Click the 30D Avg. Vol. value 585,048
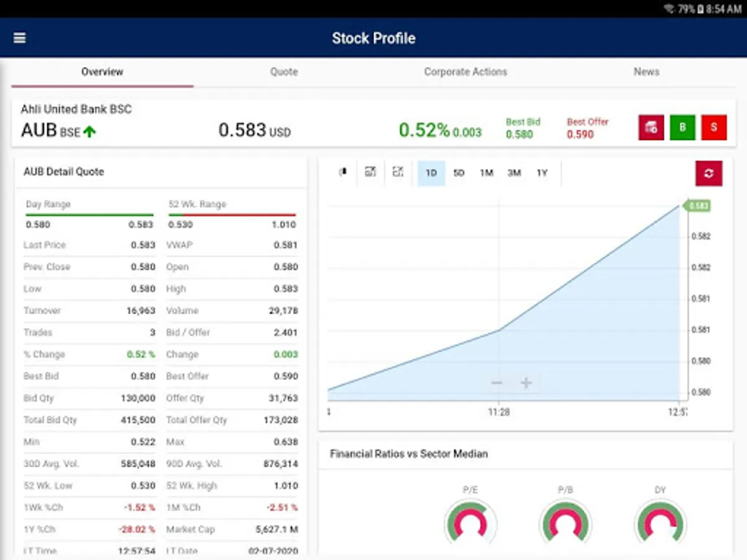This screenshot has height=560, width=747. click(x=138, y=464)
